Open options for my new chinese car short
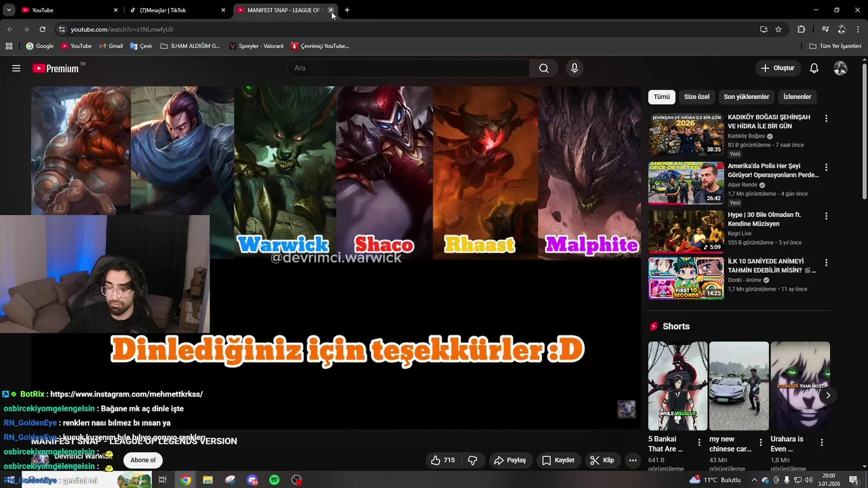The image size is (868, 488). point(760,442)
